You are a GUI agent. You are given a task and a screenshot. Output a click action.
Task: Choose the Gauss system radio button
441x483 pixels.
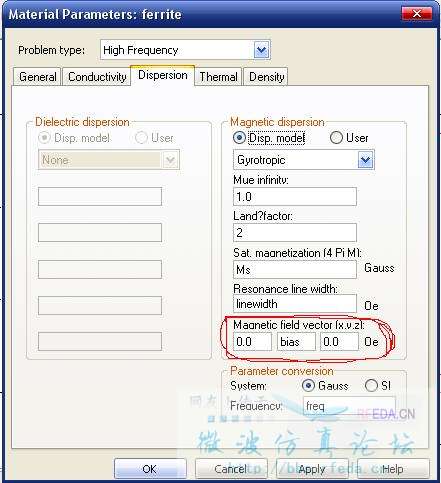coord(308,386)
